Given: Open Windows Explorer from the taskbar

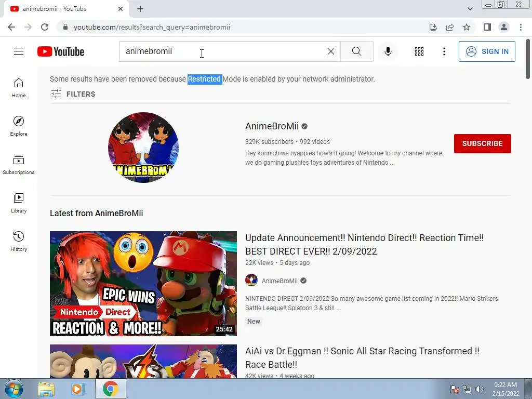Looking at the screenshot, I should (x=46, y=389).
